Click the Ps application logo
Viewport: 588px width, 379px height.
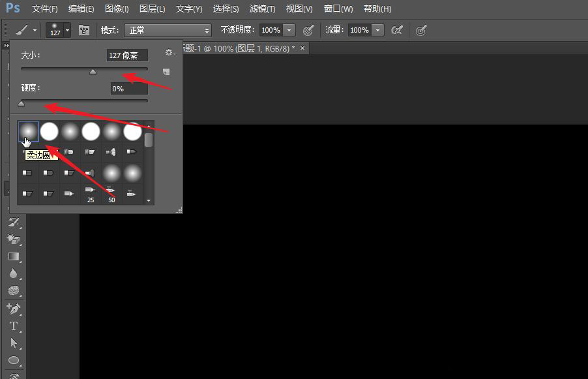point(13,8)
